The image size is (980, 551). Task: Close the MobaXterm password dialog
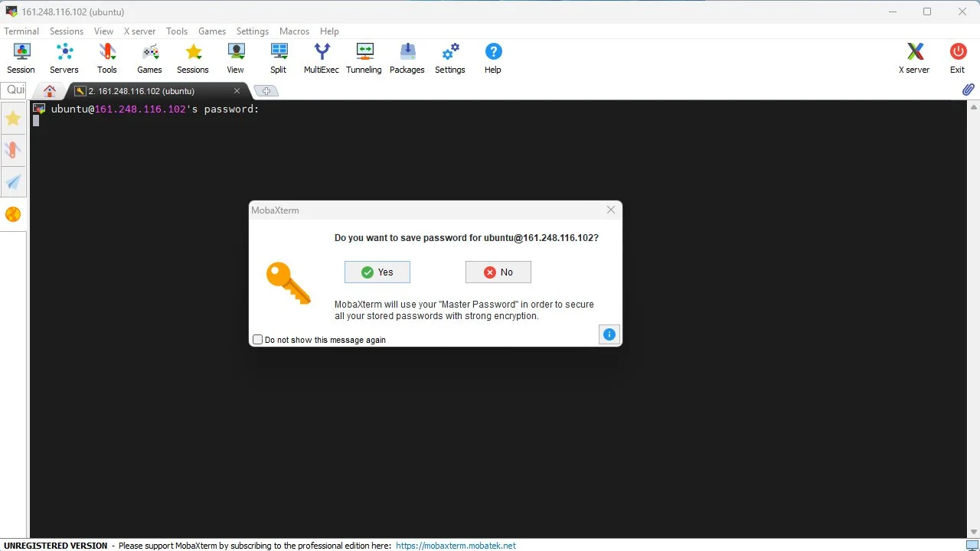[x=611, y=210]
